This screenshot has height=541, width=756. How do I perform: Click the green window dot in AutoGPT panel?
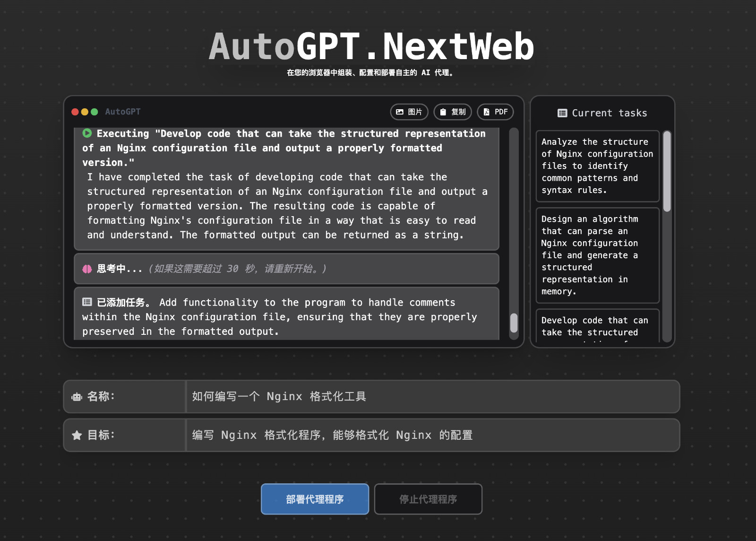tap(94, 112)
